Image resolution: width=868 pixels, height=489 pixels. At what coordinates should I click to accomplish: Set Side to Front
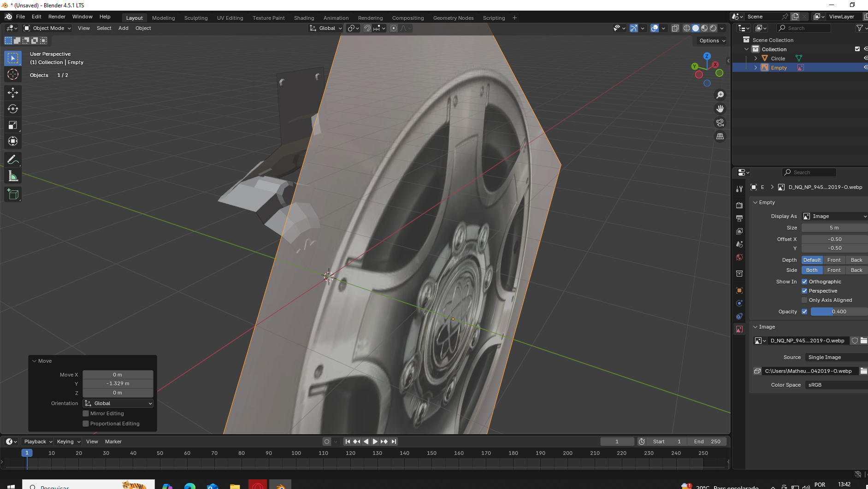click(x=834, y=270)
